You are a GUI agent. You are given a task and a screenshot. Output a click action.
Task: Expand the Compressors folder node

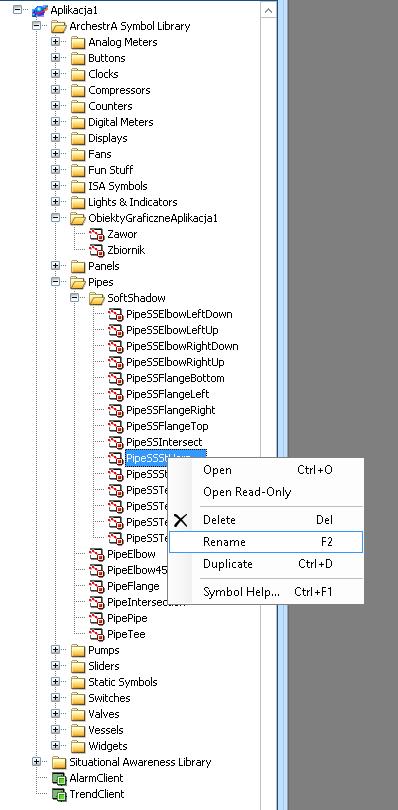[x=55, y=90]
